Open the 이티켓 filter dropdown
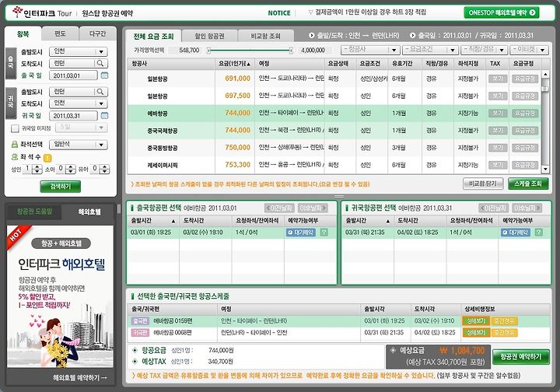Image resolution: width=560 pixels, height=392 pixels. [529, 50]
